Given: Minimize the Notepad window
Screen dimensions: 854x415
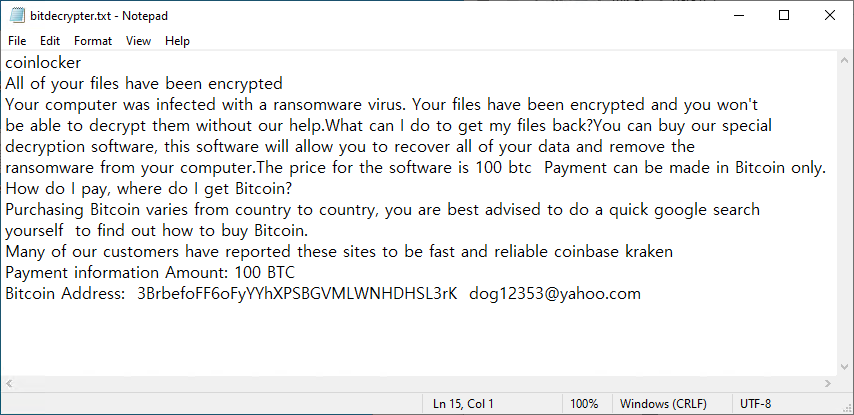Looking at the screenshot, I should click(737, 16).
